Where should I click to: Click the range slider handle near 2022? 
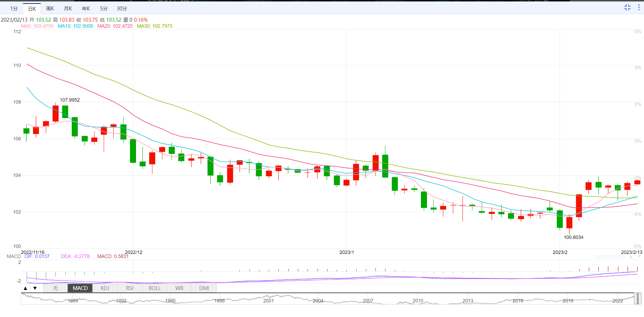(x=638, y=299)
